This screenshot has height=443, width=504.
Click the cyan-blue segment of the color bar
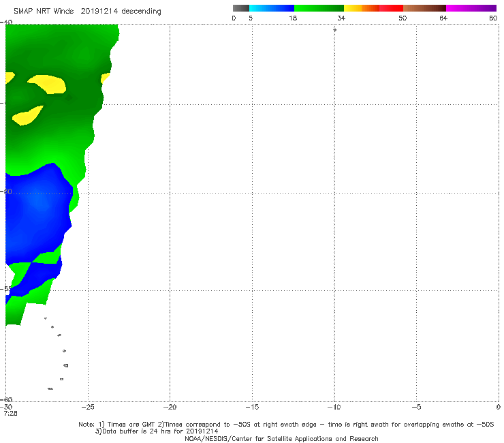(272, 8)
